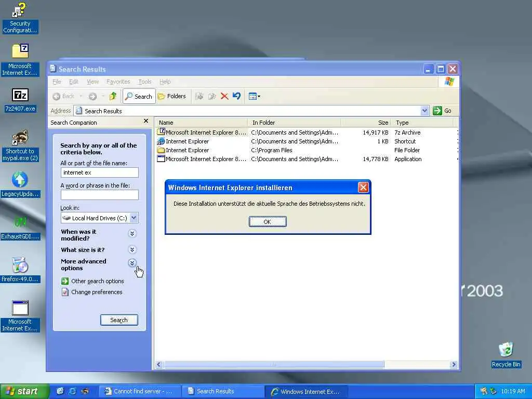
Task: Click the taskbar clock showing 10:19 AM
Action: click(513, 391)
